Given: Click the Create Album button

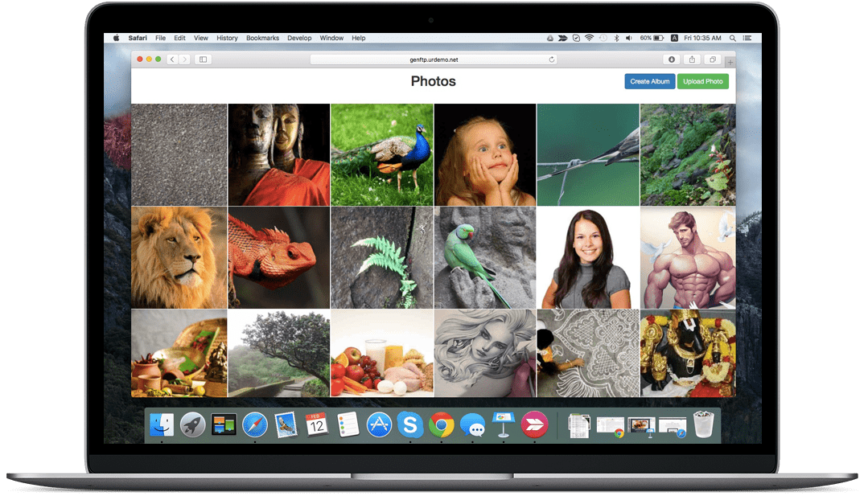Looking at the screenshot, I should [649, 81].
